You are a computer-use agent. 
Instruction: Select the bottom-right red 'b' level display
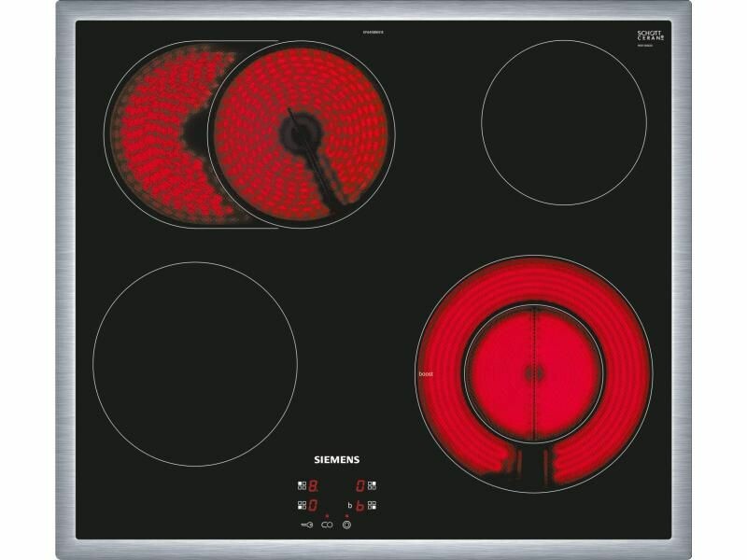coord(359,506)
